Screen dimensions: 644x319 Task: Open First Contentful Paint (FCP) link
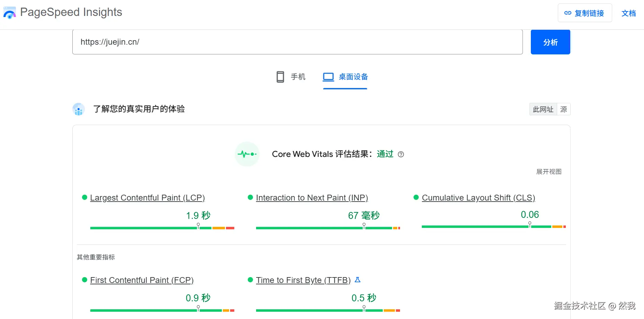142,280
